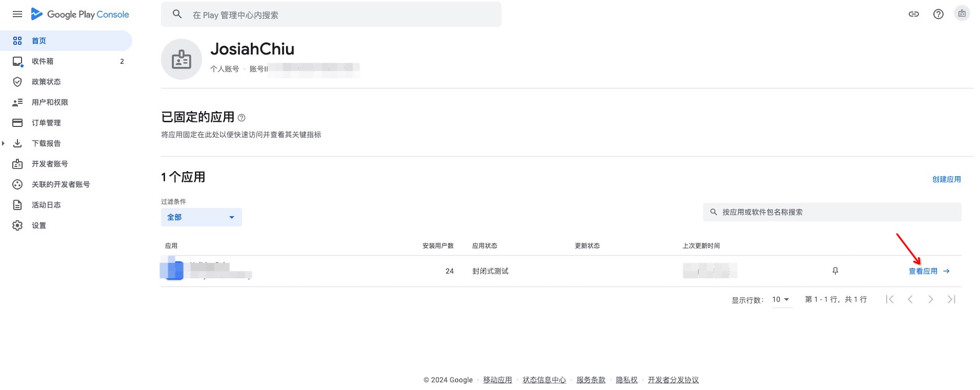Screen dimensions: 980x390
Task: Focus the 按应用或软件包名称搜索 field
Action: pos(832,212)
